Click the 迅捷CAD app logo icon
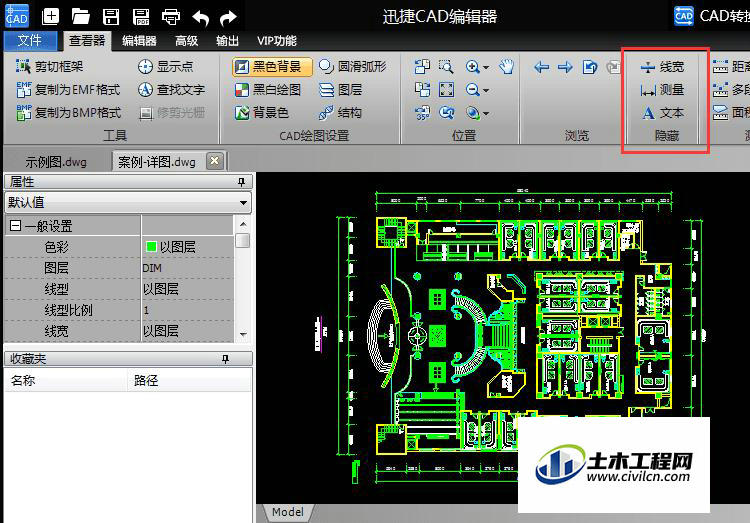The image size is (750, 523). (17, 16)
